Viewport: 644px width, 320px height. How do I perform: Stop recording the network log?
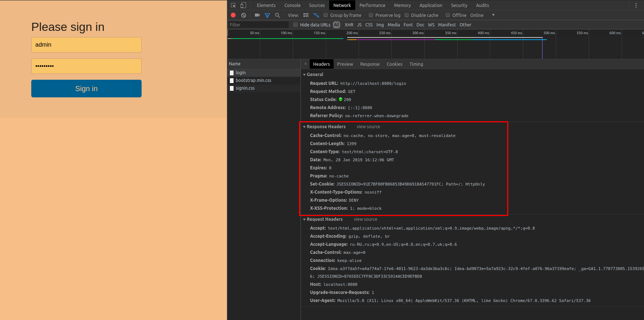[233, 15]
